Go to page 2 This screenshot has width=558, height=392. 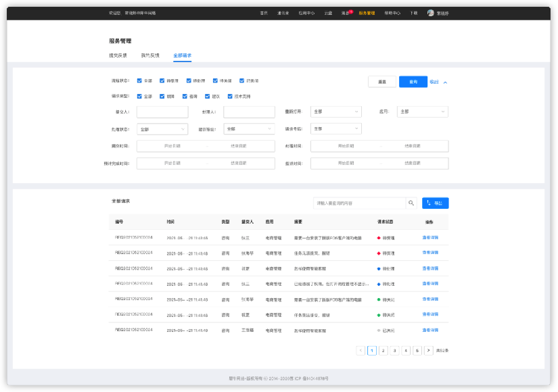click(x=383, y=350)
